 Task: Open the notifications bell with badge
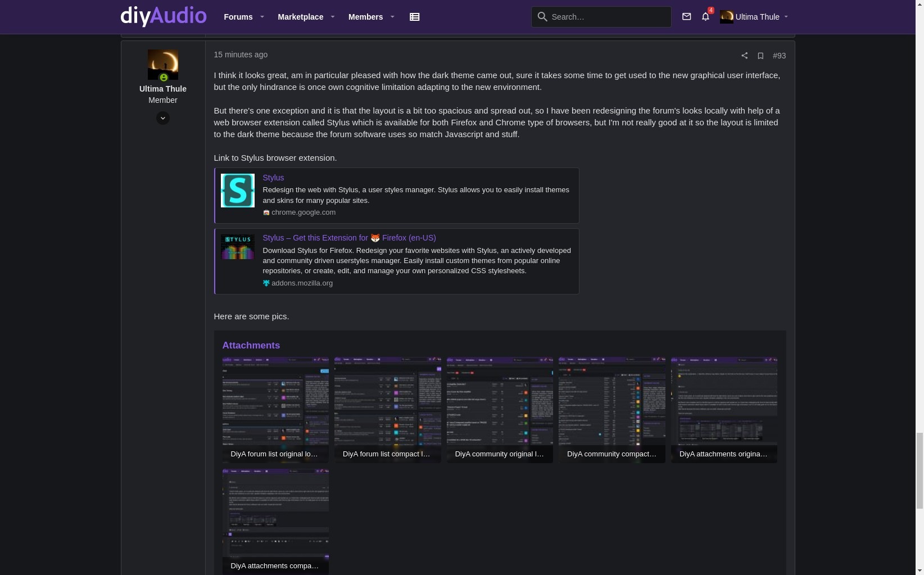706,17
